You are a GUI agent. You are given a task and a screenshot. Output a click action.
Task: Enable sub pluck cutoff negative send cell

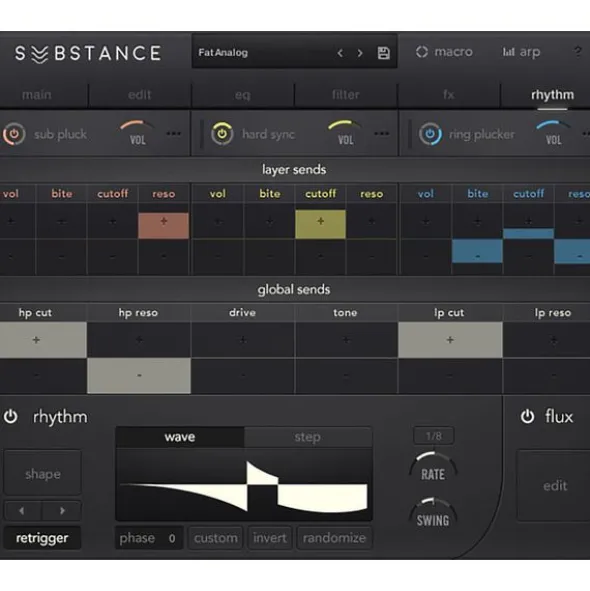(112, 256)
